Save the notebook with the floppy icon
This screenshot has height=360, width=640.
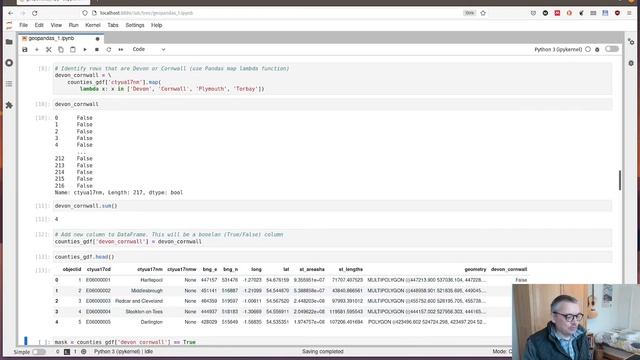click(x=25, y=49)
